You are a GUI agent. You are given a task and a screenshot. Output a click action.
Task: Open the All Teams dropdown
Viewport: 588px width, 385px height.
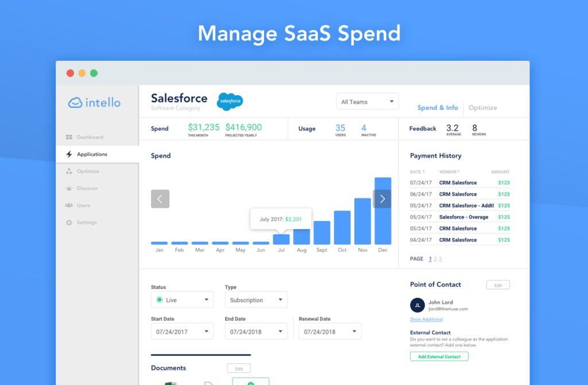(x=367, y=102)
